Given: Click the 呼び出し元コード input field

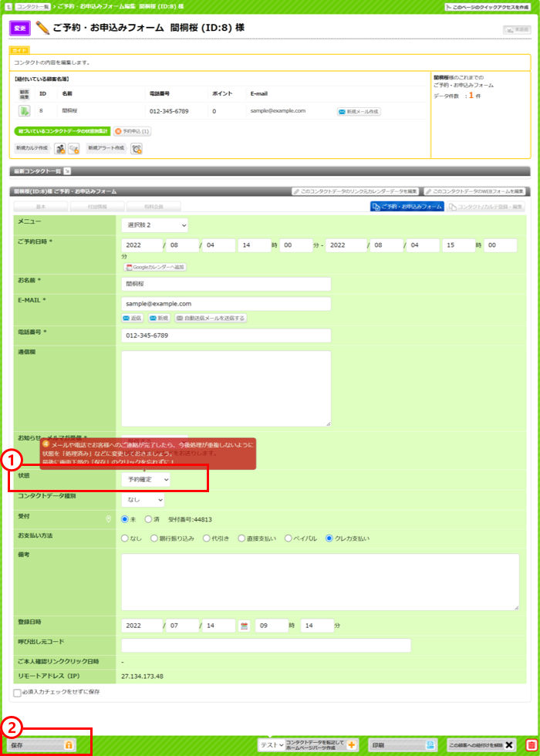Looking at the screenshot, I should tap(266, 646).
